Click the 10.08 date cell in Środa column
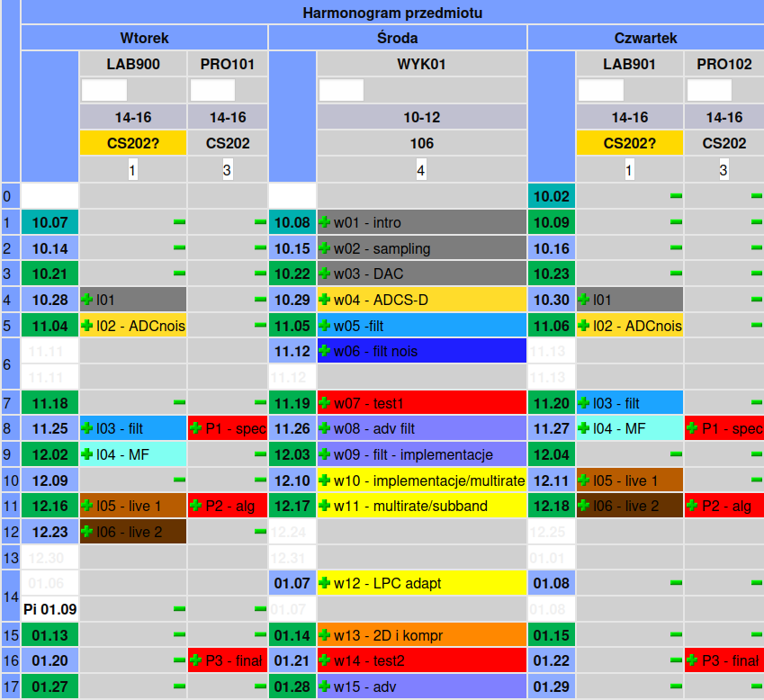The height and width of the screenshot is (700, 764). click(292, 222)
